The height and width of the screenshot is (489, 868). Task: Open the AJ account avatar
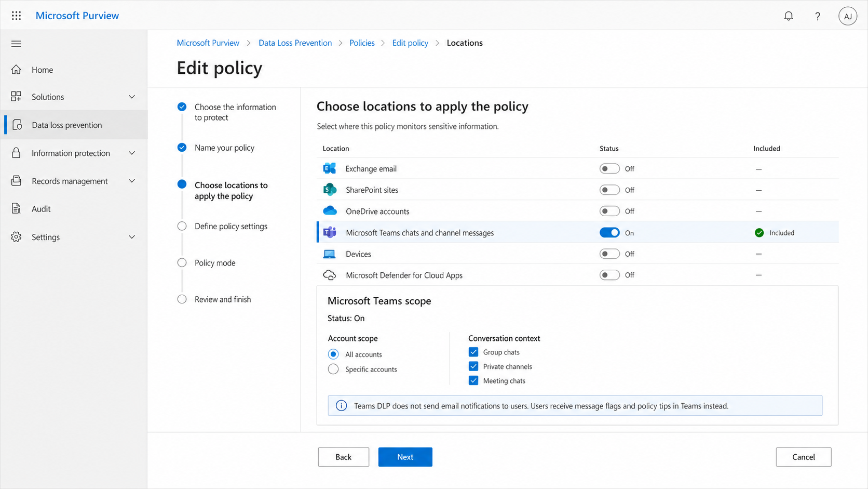pos(848,16)
